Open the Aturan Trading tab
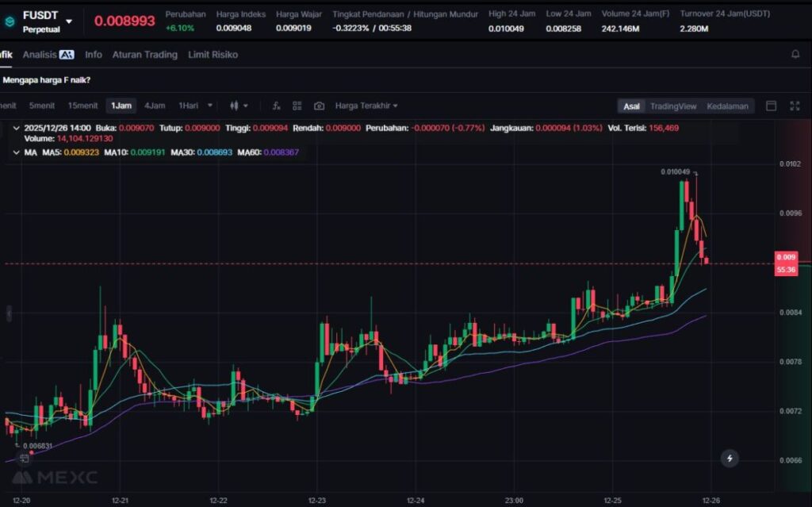This screenshot has width=812, height=507. [x=144, y=55]
